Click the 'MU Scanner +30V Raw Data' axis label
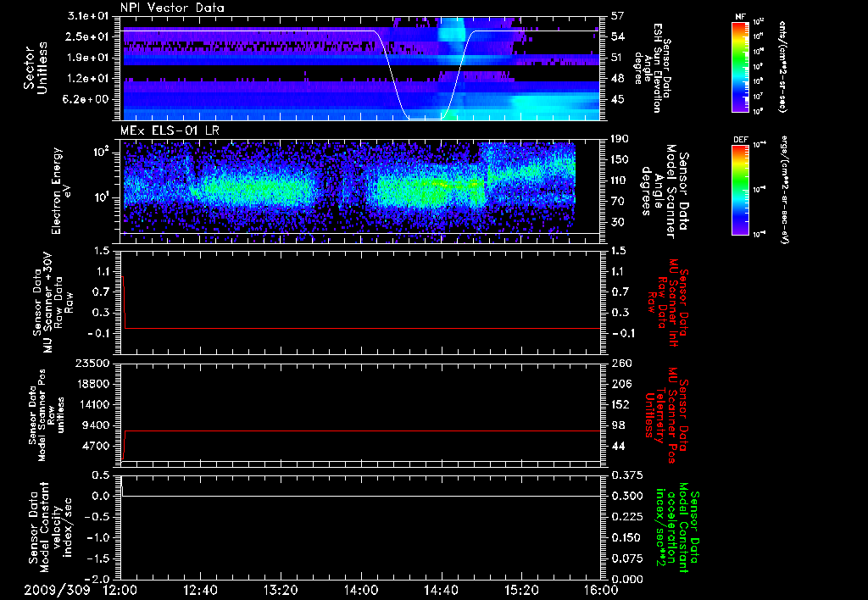 52,303
